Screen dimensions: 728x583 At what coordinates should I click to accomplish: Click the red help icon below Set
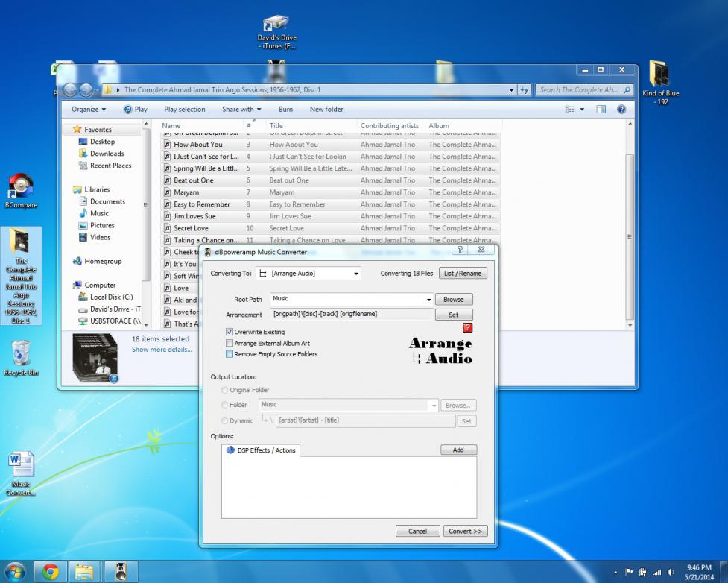pos(467,327)
